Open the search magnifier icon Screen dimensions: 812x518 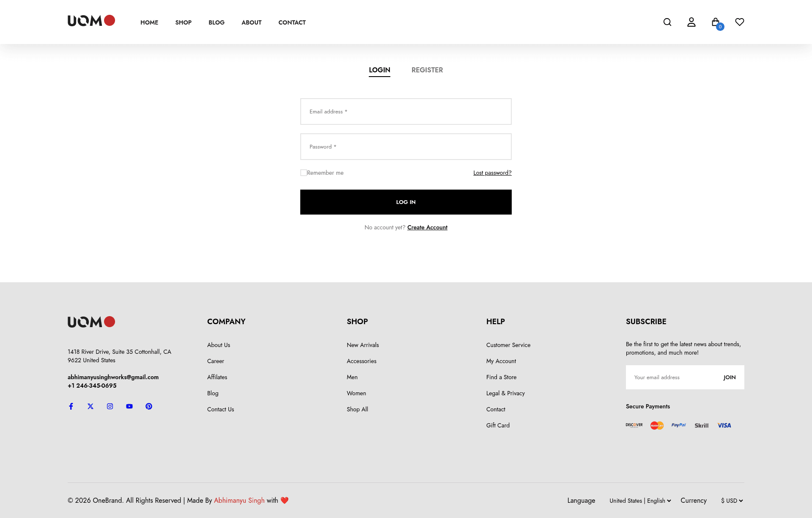[667, 22]
